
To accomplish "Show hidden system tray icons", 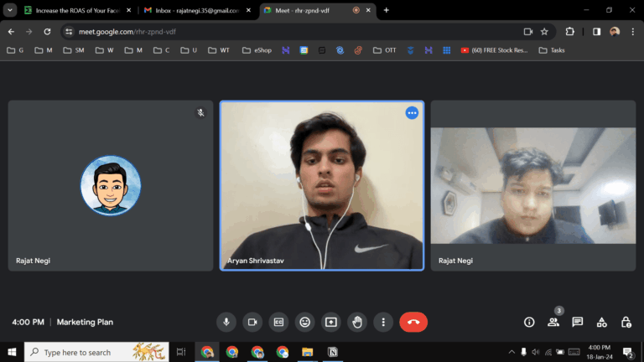I will tap(512, 352).
